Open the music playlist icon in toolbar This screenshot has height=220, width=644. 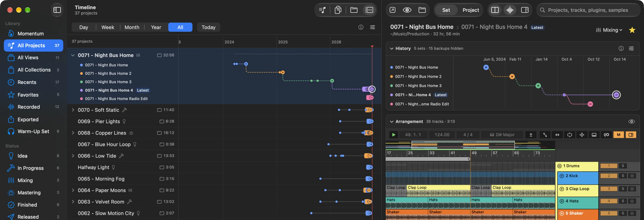pyautogui.click(x=322, y=10)
